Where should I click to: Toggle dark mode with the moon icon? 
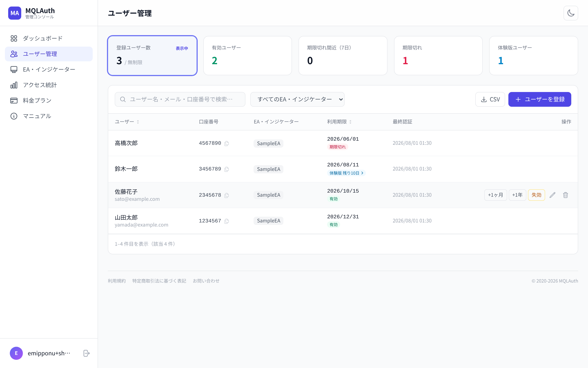(570, 13)
